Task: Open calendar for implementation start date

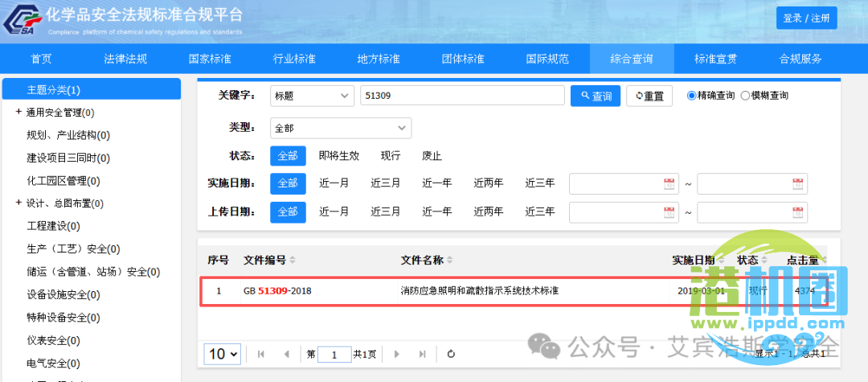Action: [x=669, y=184]
